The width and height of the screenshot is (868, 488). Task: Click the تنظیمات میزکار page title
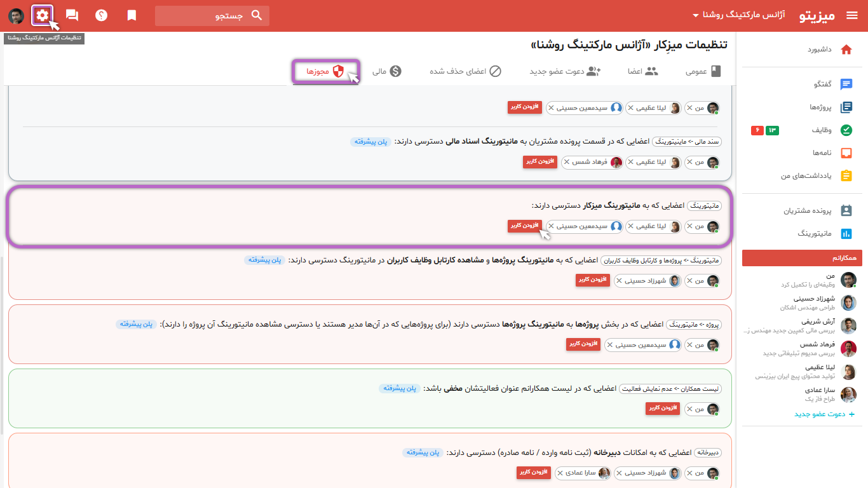click(x=629, y=46)
